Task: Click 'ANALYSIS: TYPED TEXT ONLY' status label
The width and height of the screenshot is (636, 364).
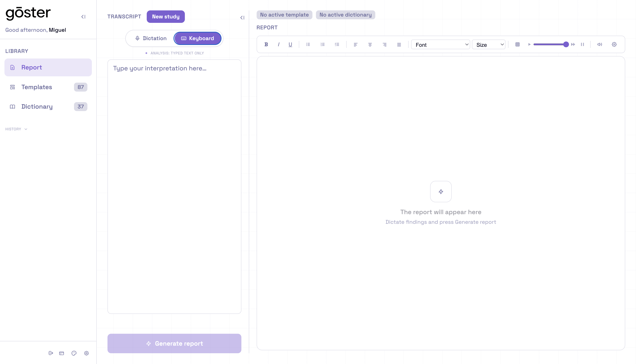Action: pyautogui.click(x=177, y=53)
